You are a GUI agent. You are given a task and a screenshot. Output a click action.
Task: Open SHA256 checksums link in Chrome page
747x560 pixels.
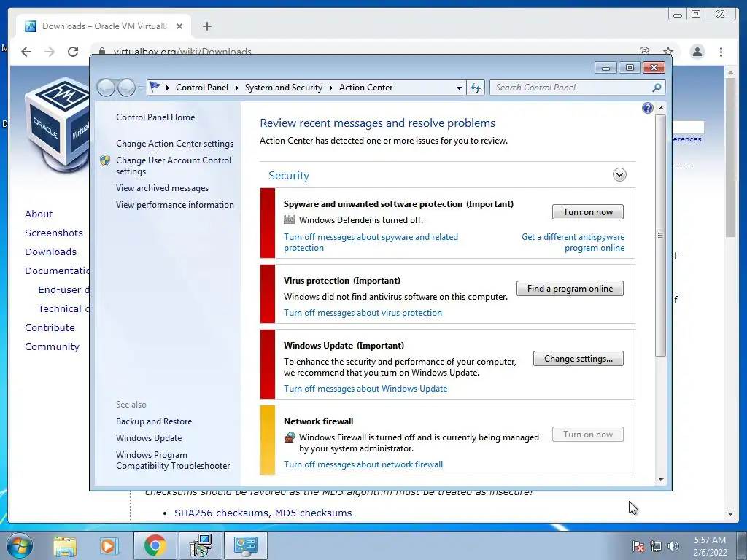click(222, 513)
